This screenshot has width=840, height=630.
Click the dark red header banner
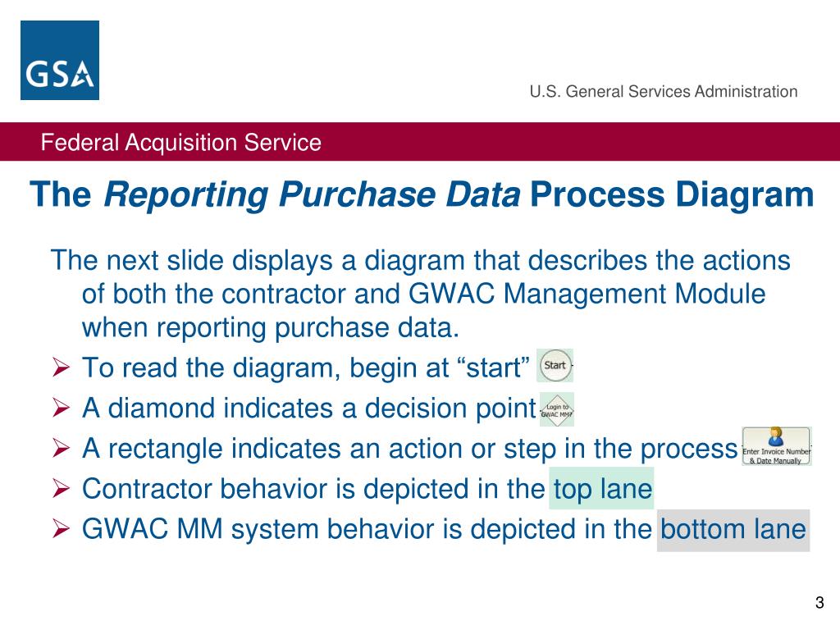[420, 141]
